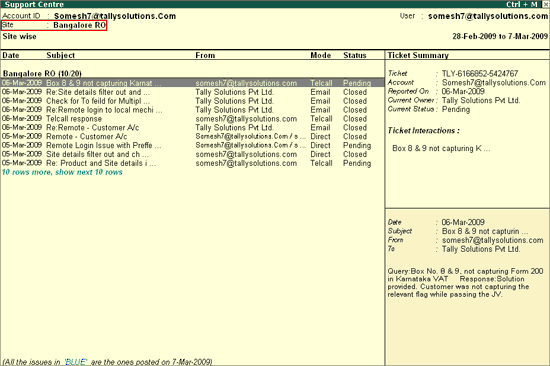Click the Status column header

(355, 55)
